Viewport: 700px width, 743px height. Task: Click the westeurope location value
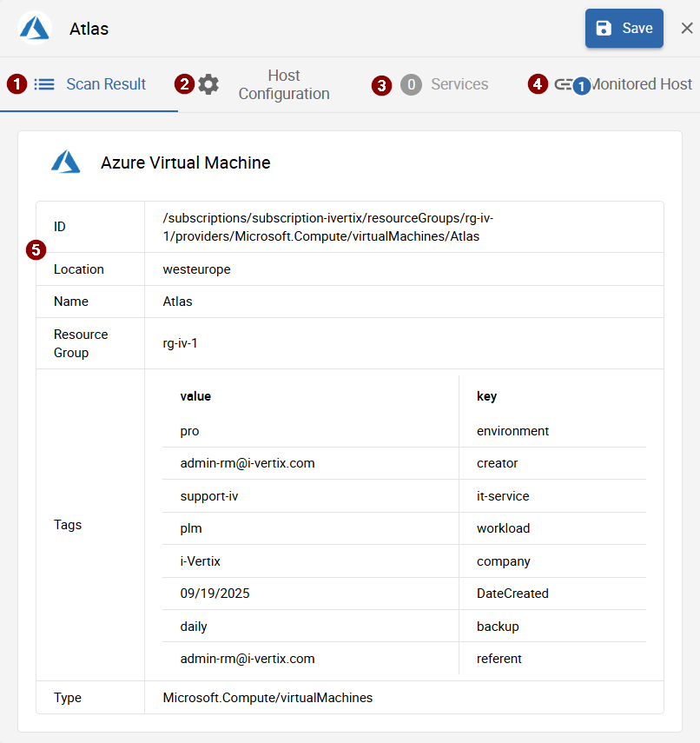196,269
